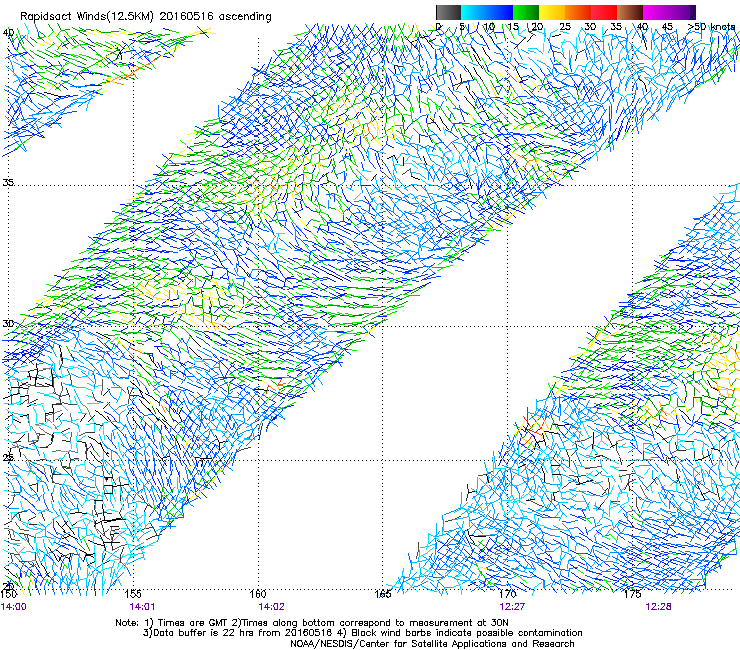
Task: Click the purple time label '12:27'
Action: click(x=512, y=607)
